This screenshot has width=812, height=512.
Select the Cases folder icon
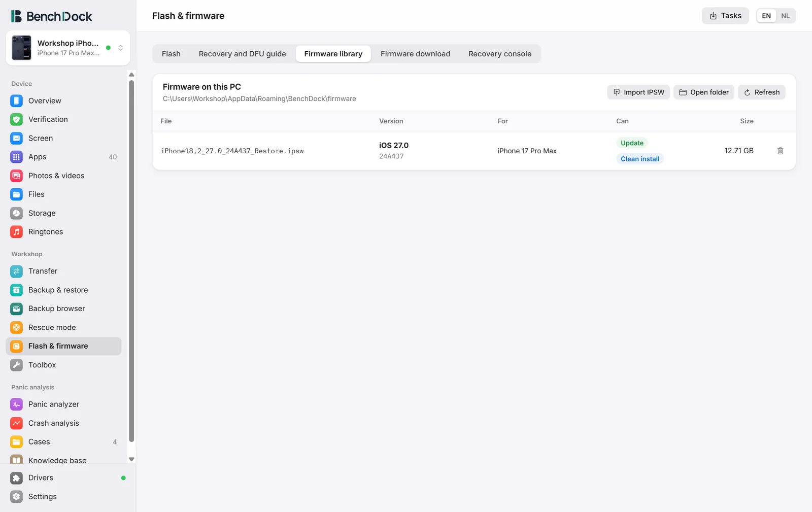(x=16, y=442)
